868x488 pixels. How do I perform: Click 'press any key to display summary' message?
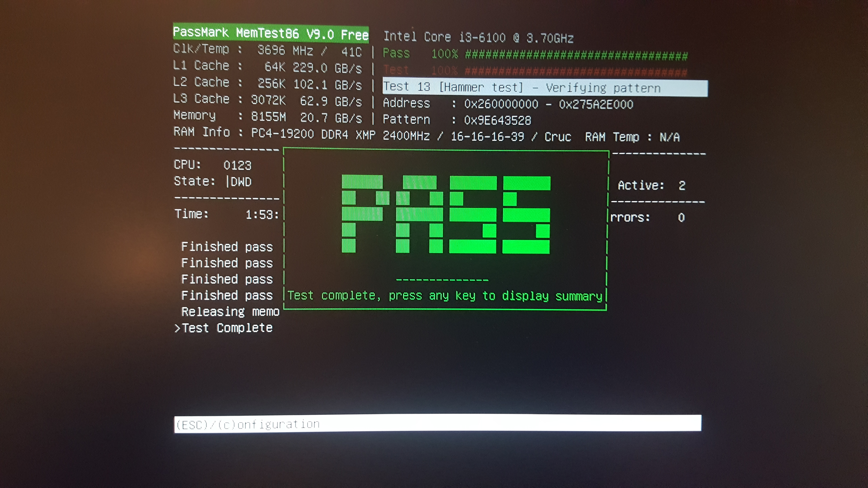pyautogui.click(x=495, y=296)
